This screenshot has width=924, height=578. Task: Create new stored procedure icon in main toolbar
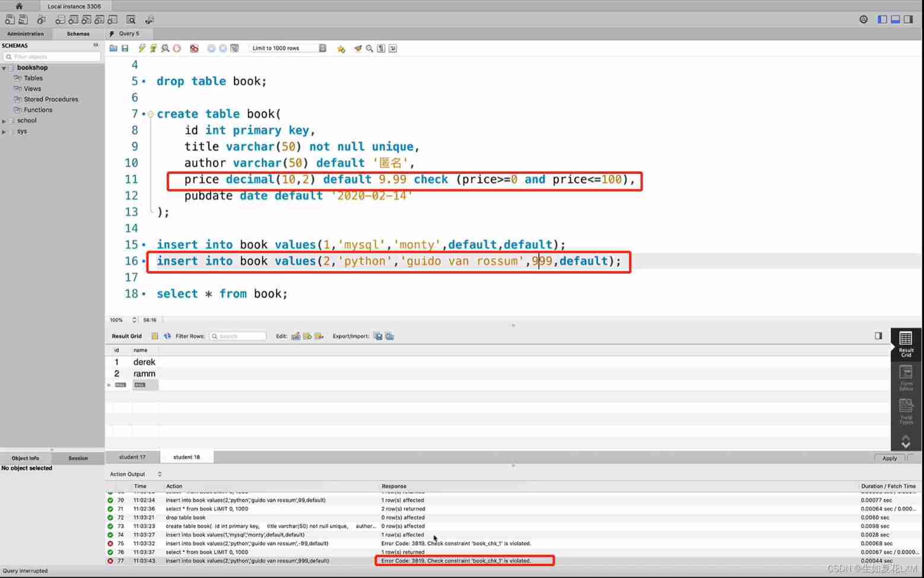99,20
